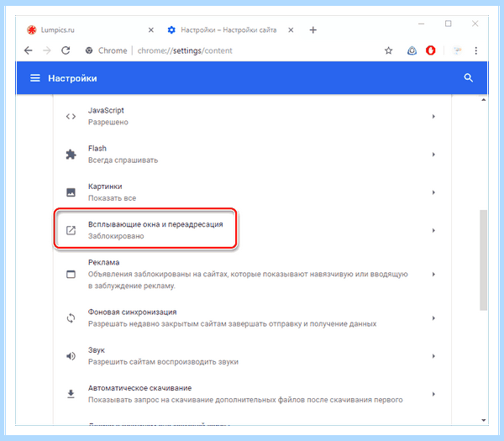Click the pop-ups external link icon
The image size is (504, 441).
click(71, 230)
